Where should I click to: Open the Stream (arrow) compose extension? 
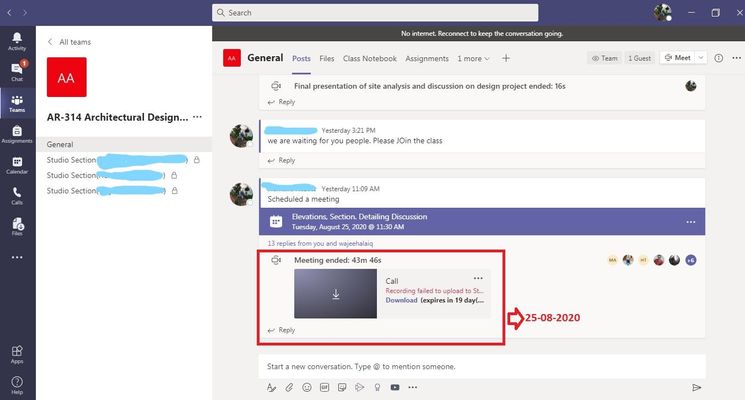(x=360, y=387)
